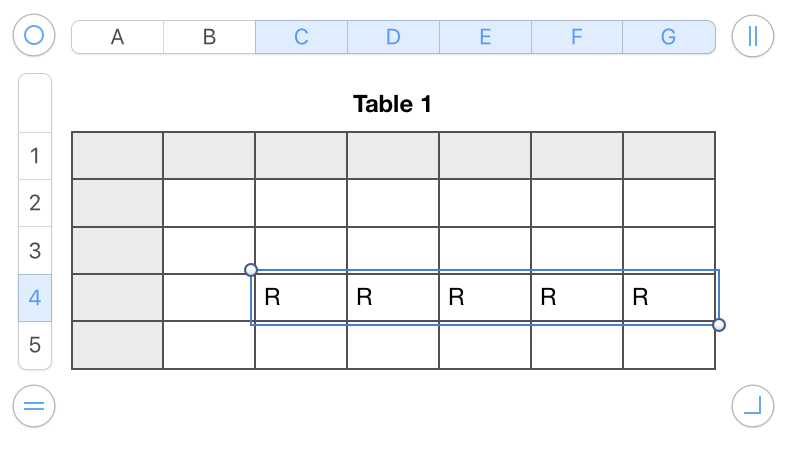The height and width of the screenshot is (454, 798).
Task: Click the table select circle handle
Action: point(34,36)
